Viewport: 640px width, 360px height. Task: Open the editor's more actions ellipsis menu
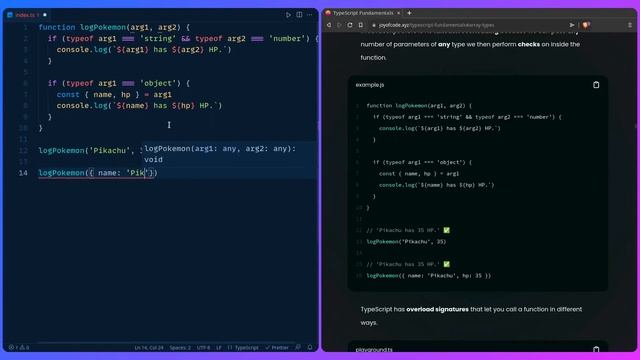pyautogui.click(x=310, y=15)
